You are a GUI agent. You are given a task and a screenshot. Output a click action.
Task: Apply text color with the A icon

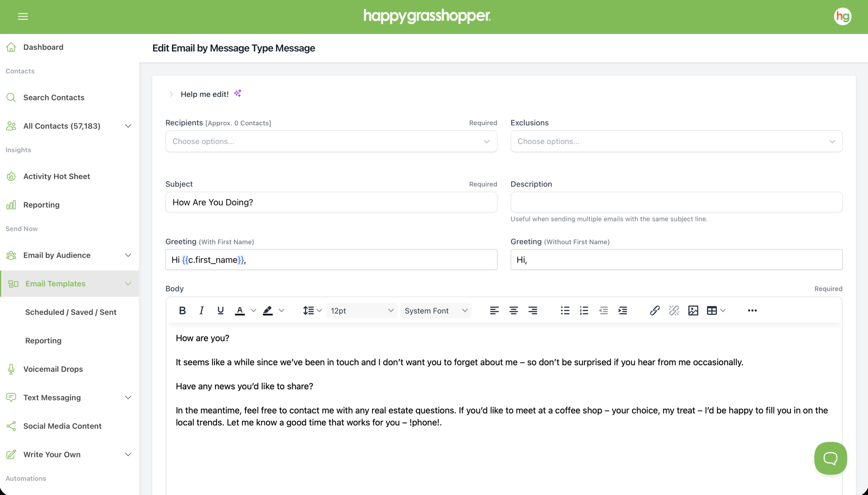pos(240,311)
